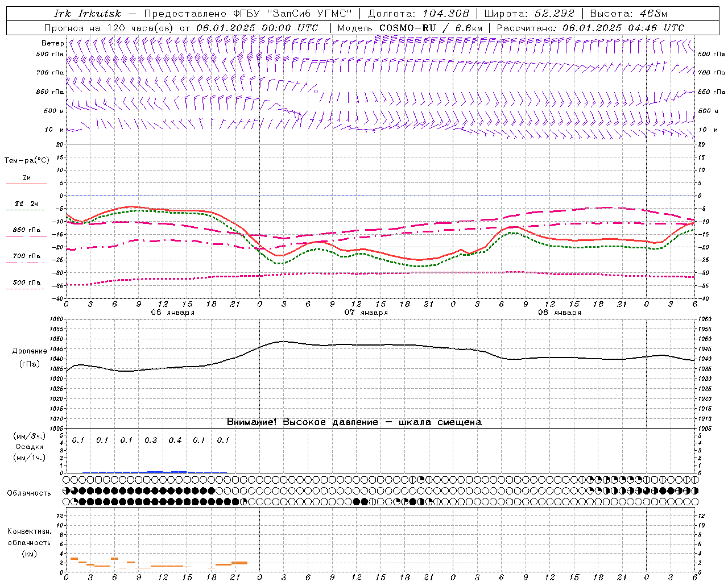Click the Рассчитано: 06.01.2025 04:46 UTC timestamp
This screenshot has width=728, height=582.
point(590,28)
